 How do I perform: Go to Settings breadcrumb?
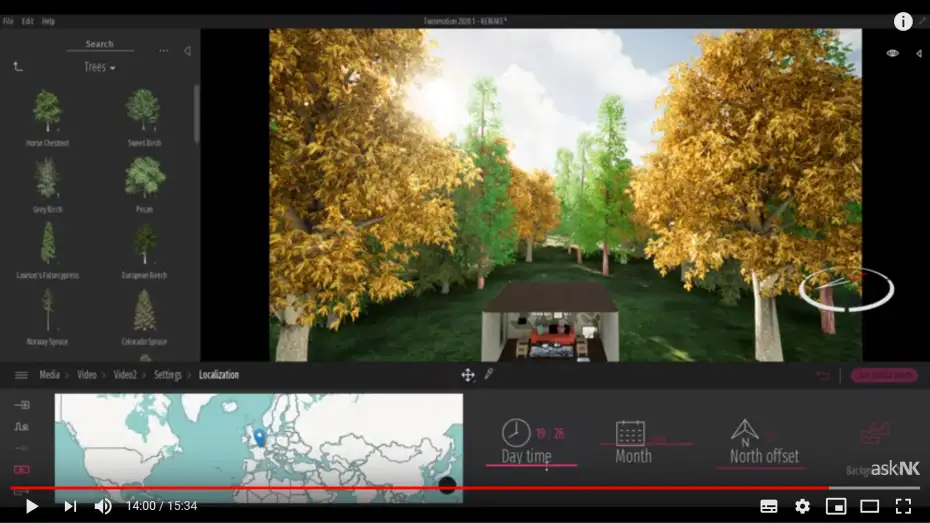(x=168, y=375)
